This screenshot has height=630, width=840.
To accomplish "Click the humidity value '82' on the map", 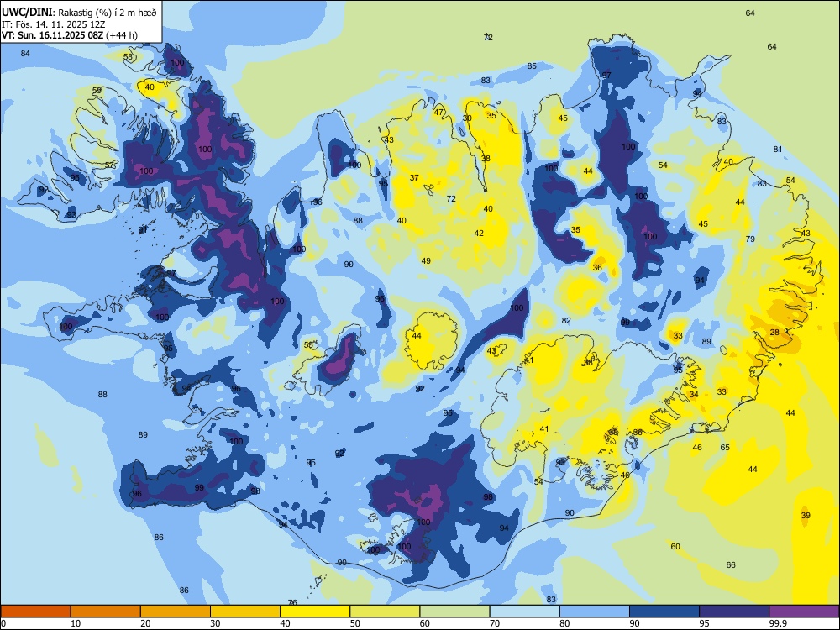I will (x=566, y=320).
